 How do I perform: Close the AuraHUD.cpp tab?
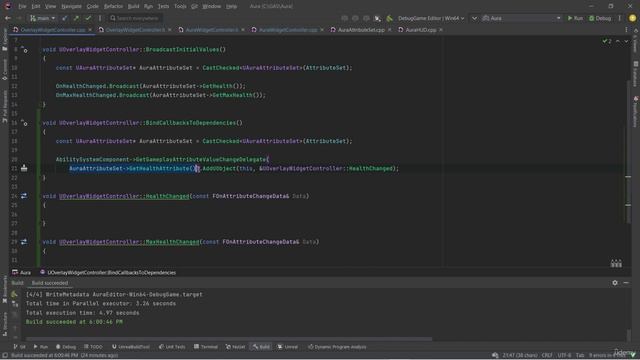pyautogui.click(x=441, y=30)
